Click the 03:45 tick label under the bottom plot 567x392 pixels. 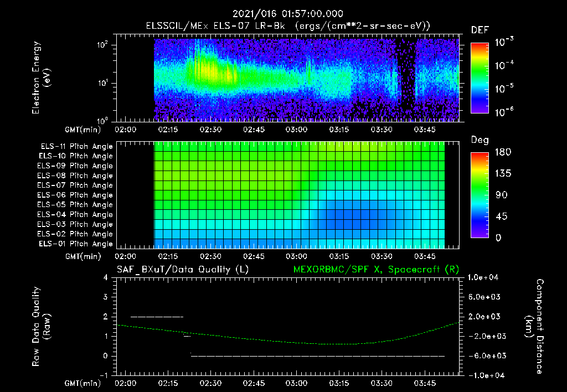(x=425, y=383)
